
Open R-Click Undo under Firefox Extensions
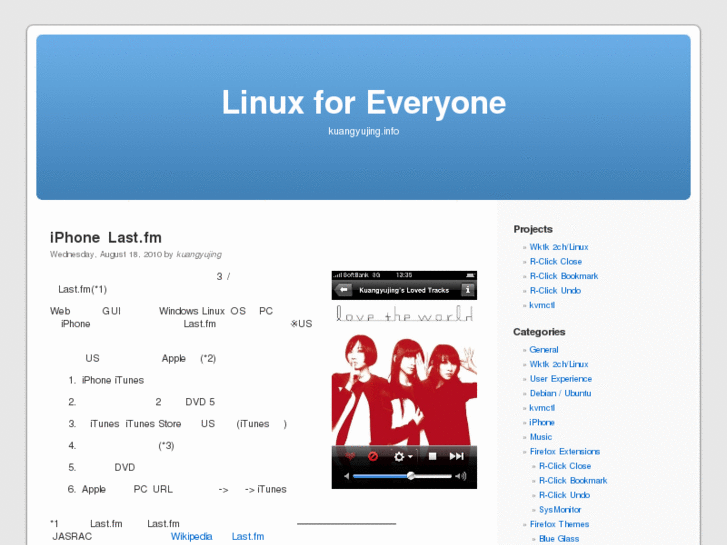click(564, 495)
